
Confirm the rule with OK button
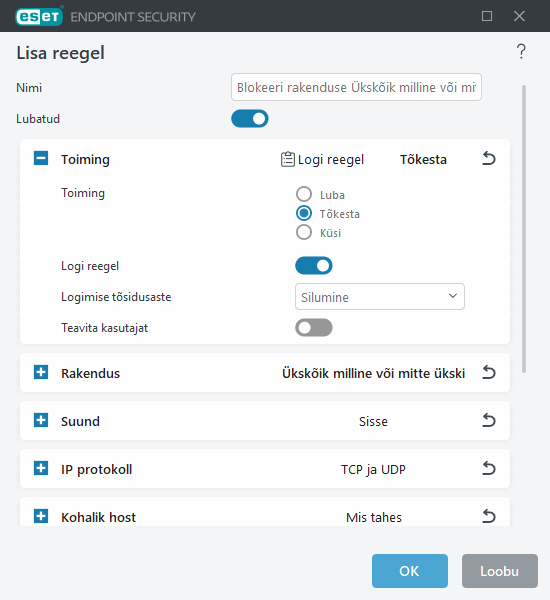[x=410, y=571]
